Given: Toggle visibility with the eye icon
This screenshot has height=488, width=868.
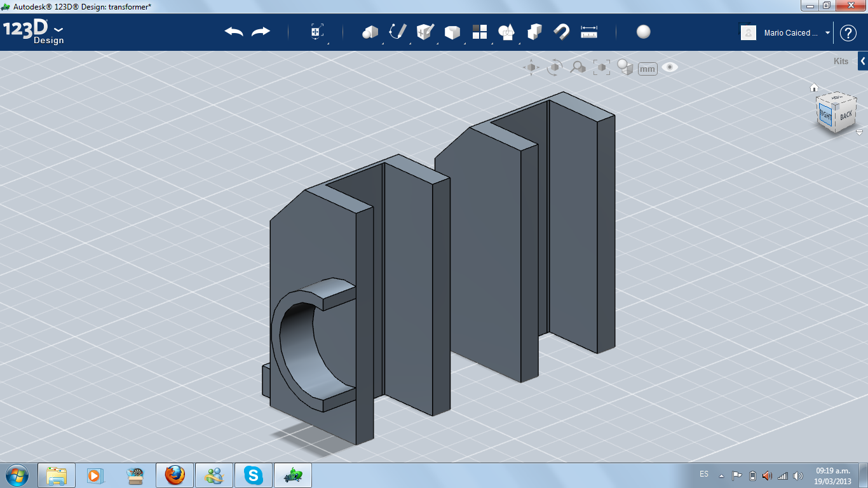Looking at the screenshot, I should point(670,67).
